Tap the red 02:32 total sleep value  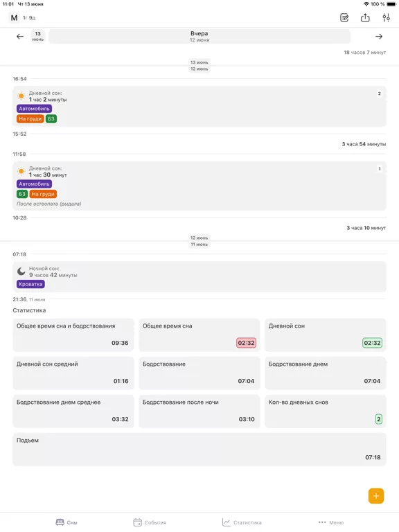coord(246,343)
